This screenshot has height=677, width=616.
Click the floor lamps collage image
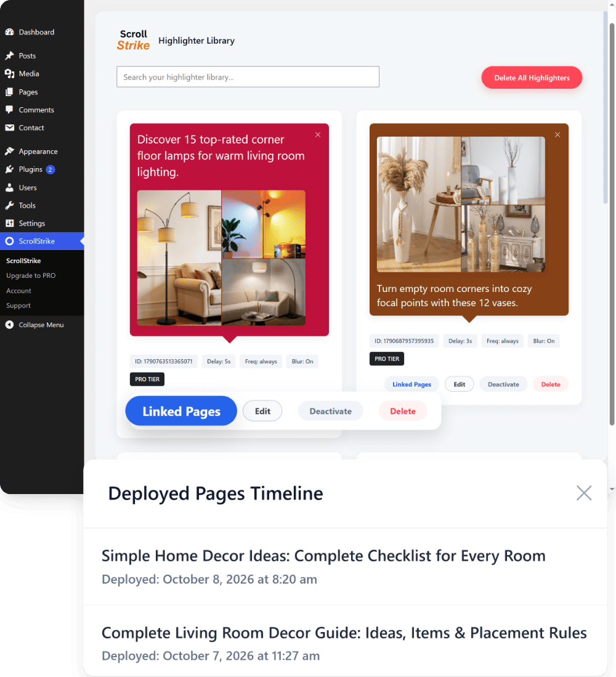[x=221, y=257]
